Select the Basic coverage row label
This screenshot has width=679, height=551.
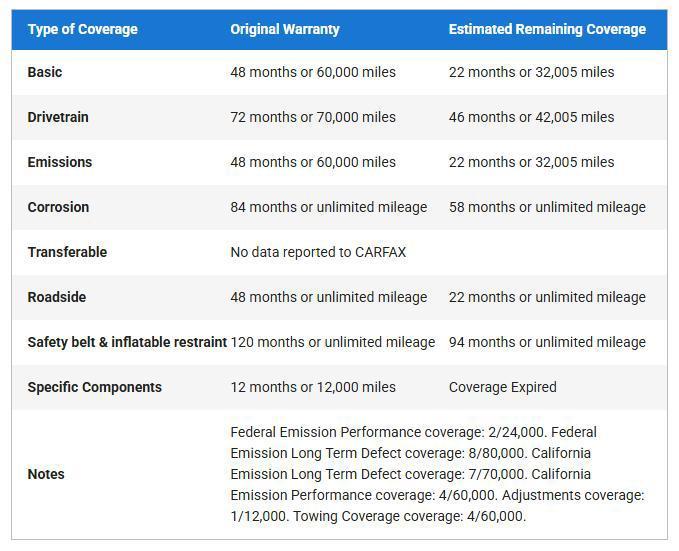tap(45, 72)
